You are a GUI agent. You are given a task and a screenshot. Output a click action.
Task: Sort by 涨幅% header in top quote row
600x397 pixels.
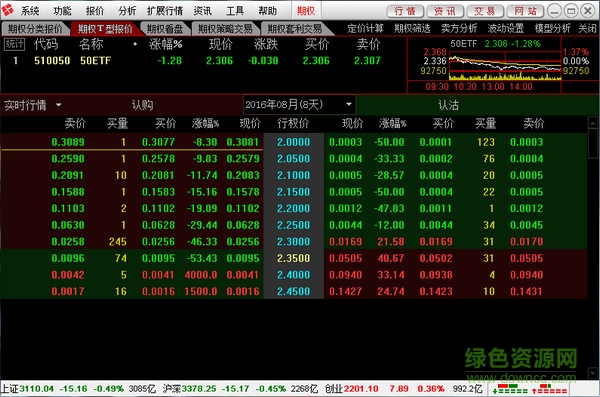click(x=166, y=44)
